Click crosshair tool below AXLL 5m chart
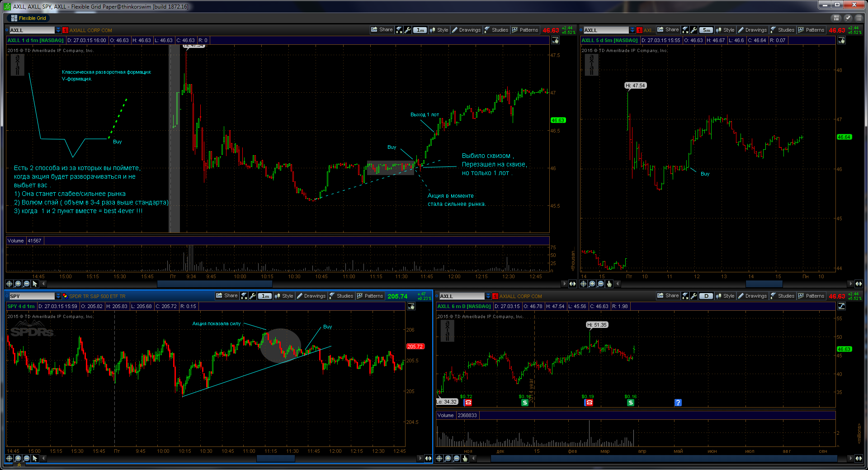 point(583,284)
